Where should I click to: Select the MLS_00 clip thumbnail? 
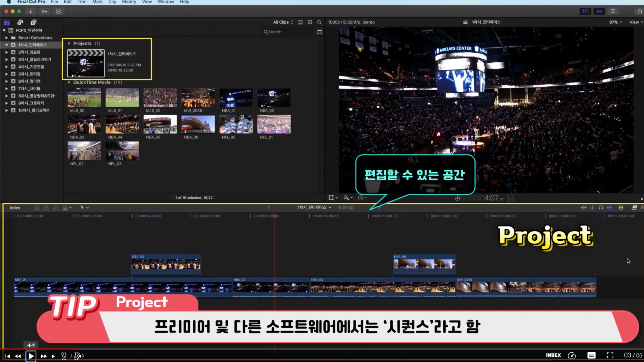click(84, 98)
